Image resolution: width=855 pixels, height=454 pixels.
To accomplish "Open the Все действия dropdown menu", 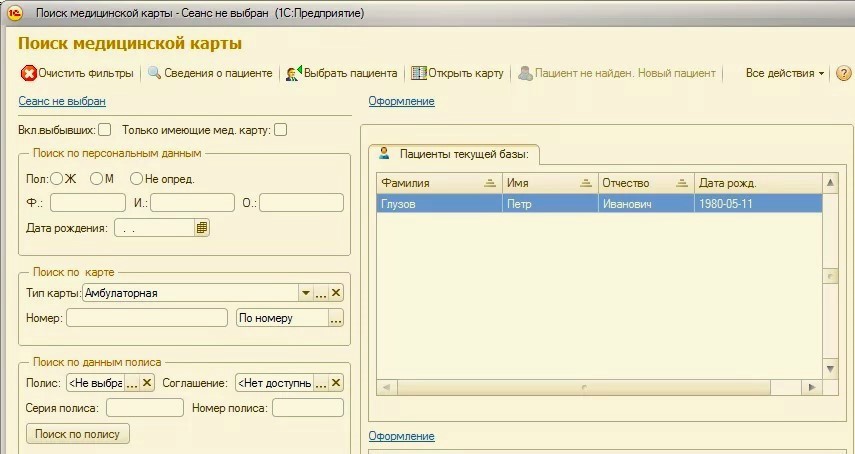I will tap(784, 73).
